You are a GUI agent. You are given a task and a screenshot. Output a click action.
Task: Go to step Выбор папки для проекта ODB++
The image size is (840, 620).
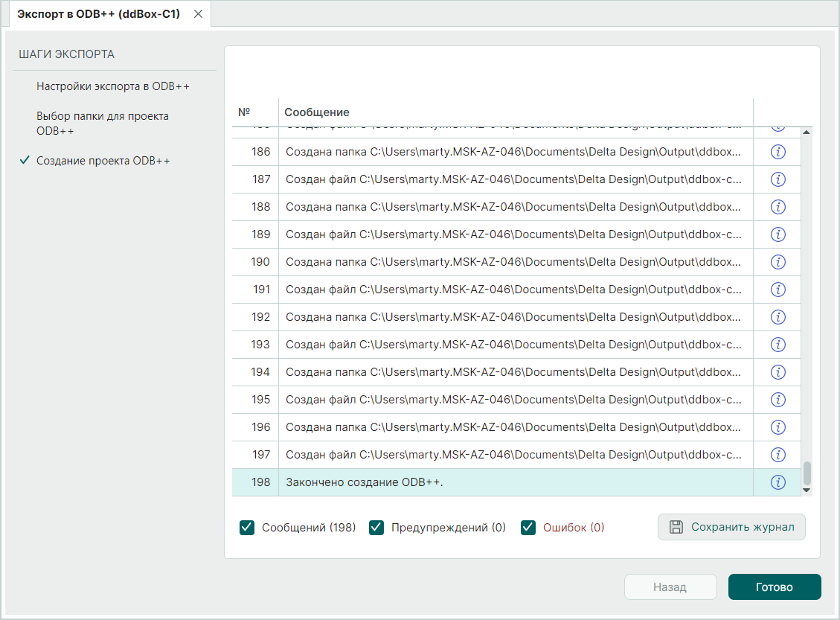coord(103,124)
